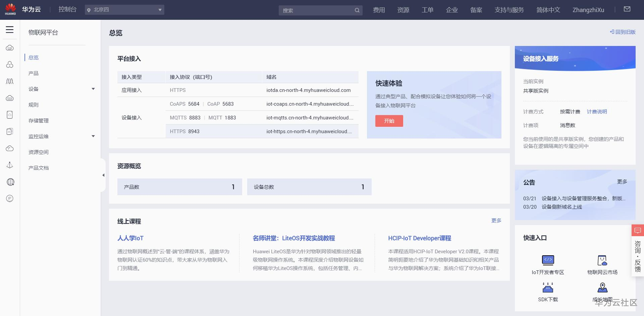644x316 pixels.
Task: Click the cloud with arrow icon
Action: tap(10, 148)
